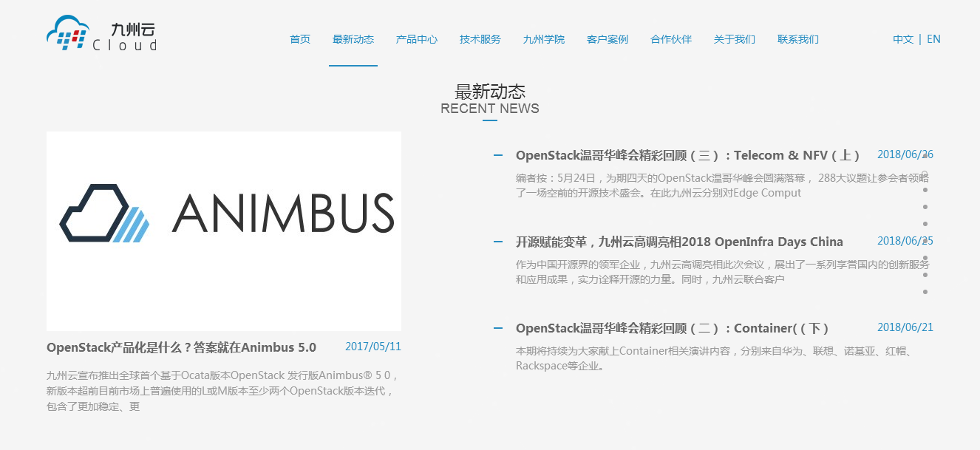Click the date 2018/06/21
The width and height of the screenshot is (980, 450).
[905, 327]
